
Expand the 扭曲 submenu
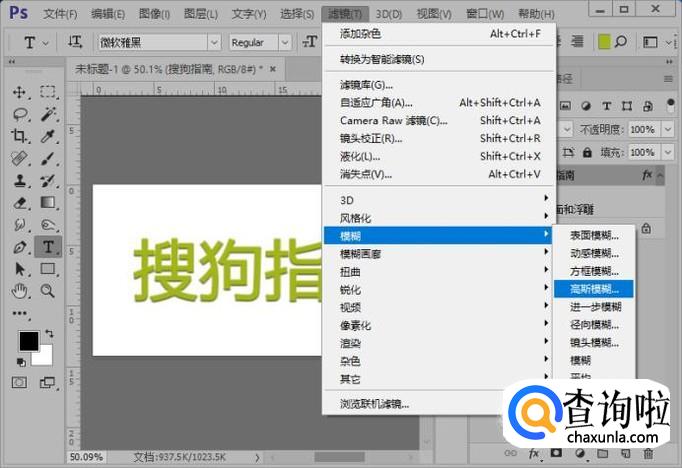(439, 272)
